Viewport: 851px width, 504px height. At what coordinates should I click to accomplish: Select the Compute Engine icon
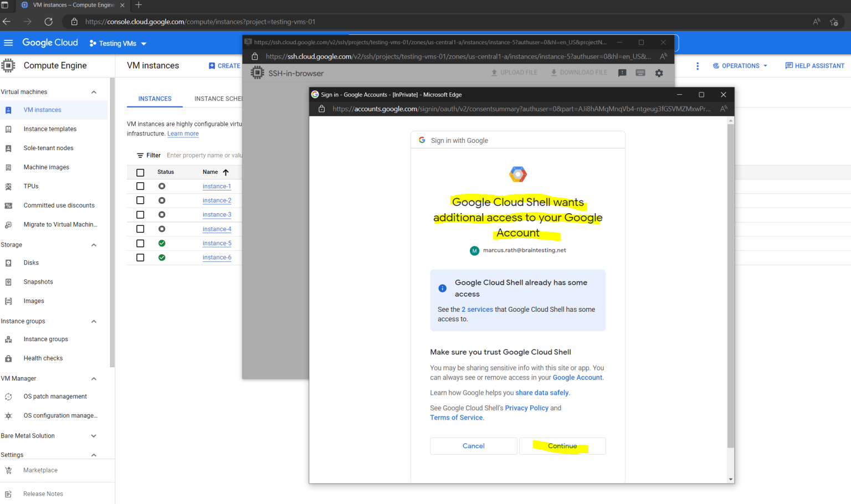click(x=9, y=65)
